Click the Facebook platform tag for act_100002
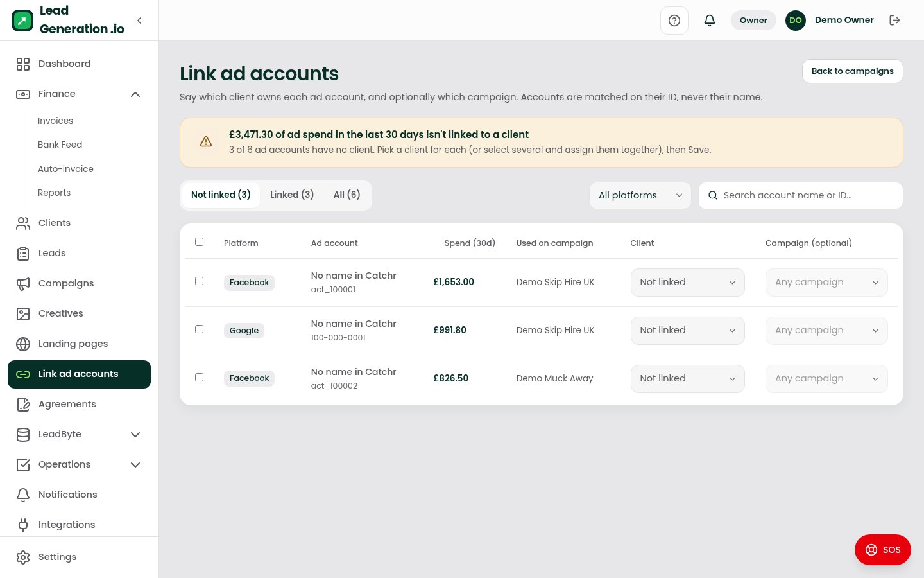Screen dimensions: 924x578 249,378
